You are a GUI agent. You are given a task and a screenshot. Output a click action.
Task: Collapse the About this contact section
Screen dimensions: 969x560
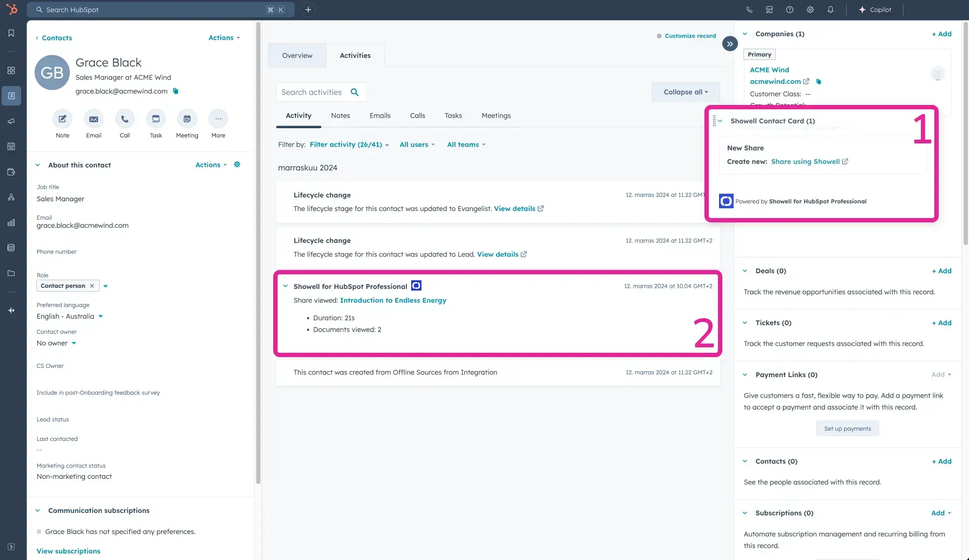click(x=37, y=165)
